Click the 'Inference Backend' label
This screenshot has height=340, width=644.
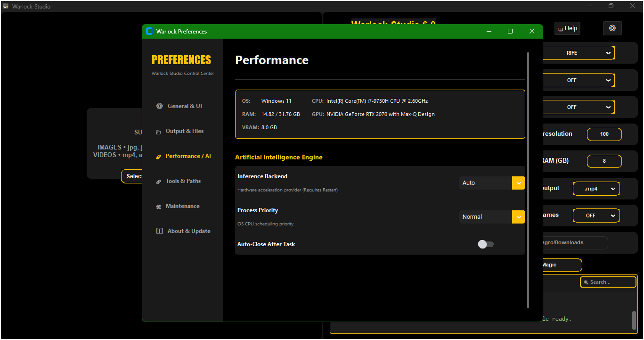click(262, 176)
